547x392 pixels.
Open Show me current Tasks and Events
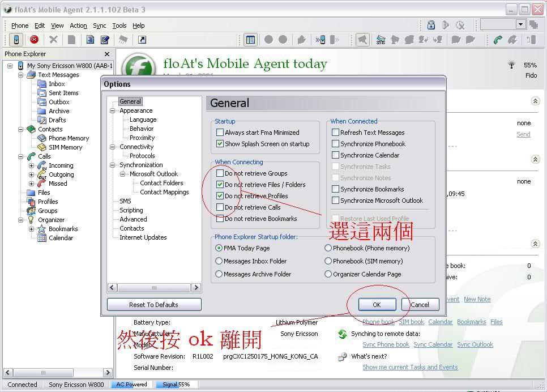tap(410, 367)
